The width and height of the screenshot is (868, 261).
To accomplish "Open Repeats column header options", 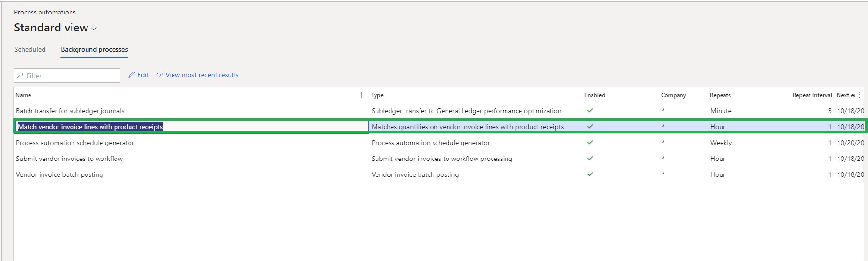I will [x=720, y=95].
